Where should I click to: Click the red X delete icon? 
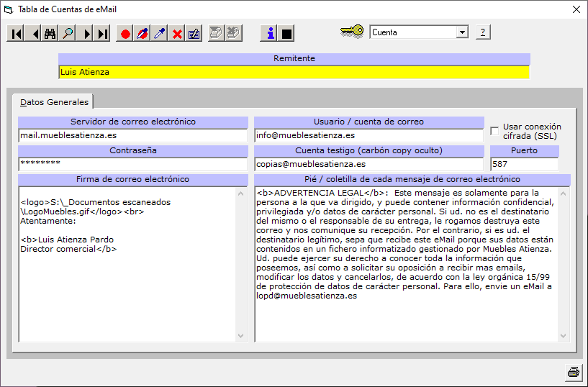point(177,33)
